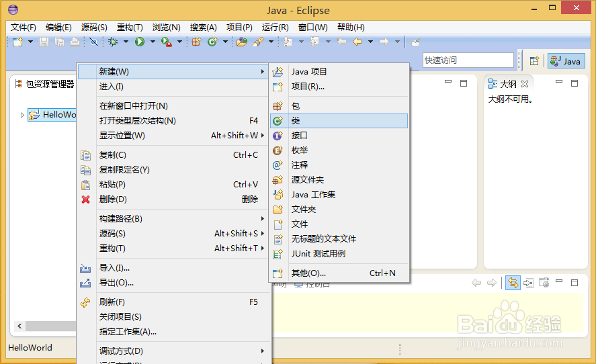This screenshot has height=364, width=596.
Task: Click the Save All toolbar icon
Action: pyautogui.click(x=59, y=42)
